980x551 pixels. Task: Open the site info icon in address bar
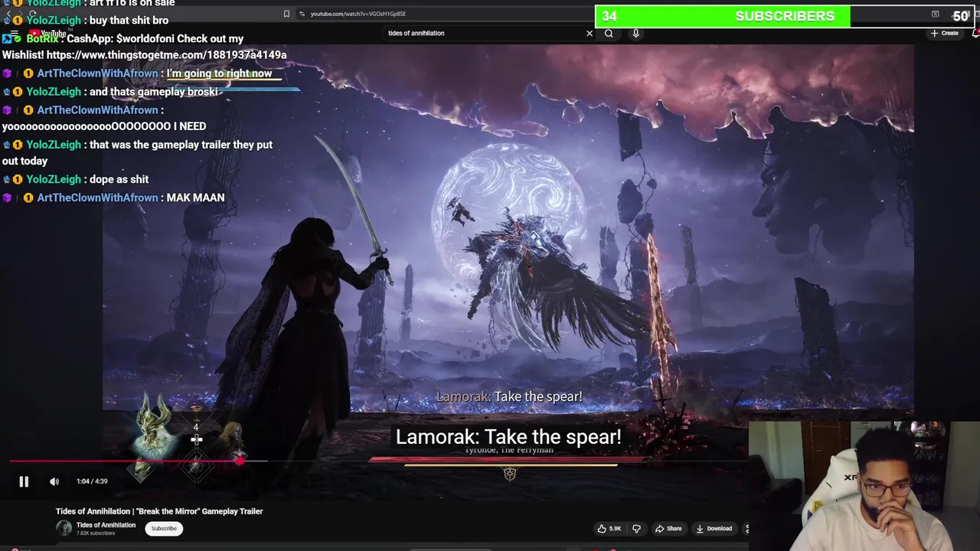click(302, 14)
